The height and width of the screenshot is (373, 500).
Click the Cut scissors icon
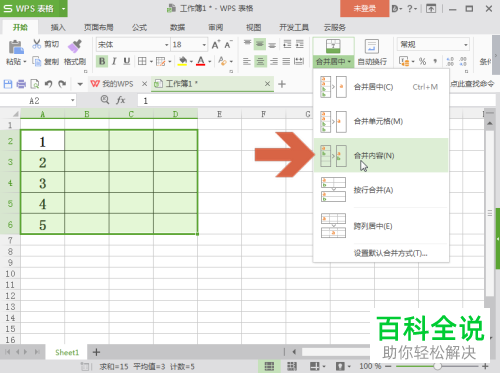coord(36,44)
